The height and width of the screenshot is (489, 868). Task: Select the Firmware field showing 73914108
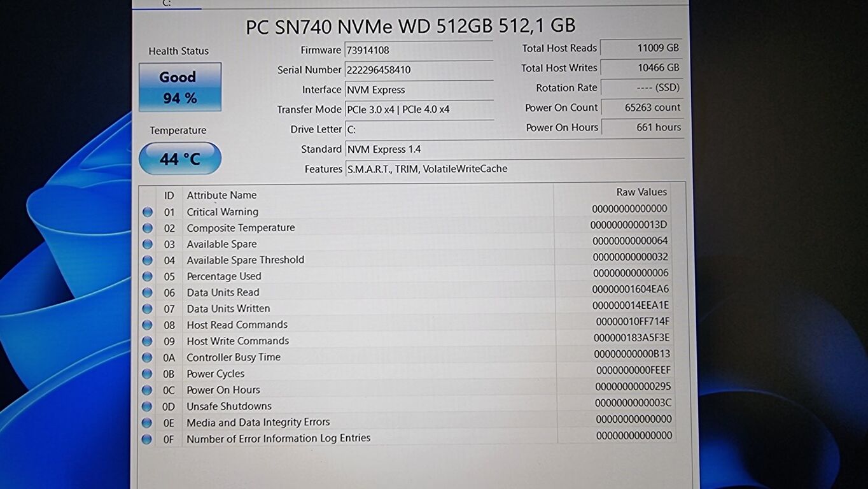coord(419,50)
